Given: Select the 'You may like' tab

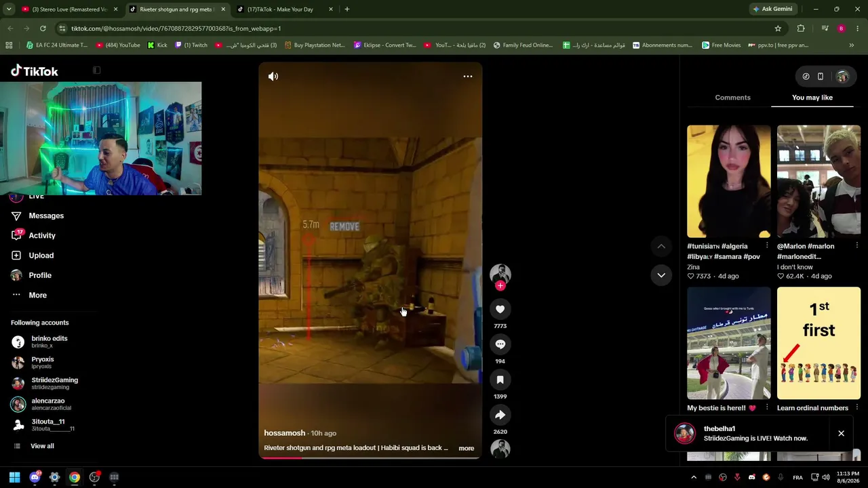Looking at the screenshot, I should [x=812, y=98].
